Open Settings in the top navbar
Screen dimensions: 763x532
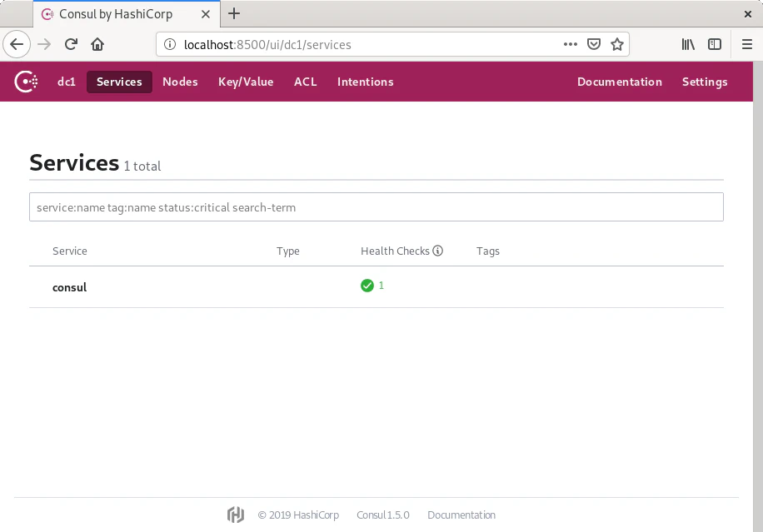pyautogui.click(x=705, y=82)
